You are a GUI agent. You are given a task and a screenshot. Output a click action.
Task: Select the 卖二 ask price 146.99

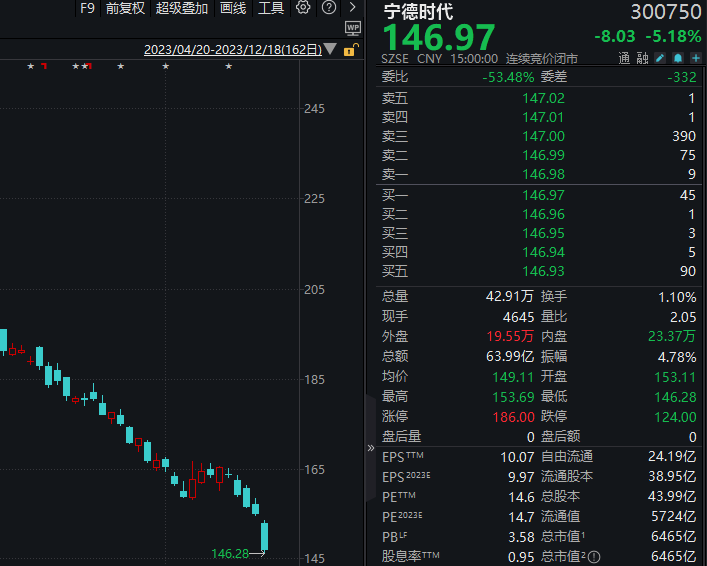(x=543, y=155)
